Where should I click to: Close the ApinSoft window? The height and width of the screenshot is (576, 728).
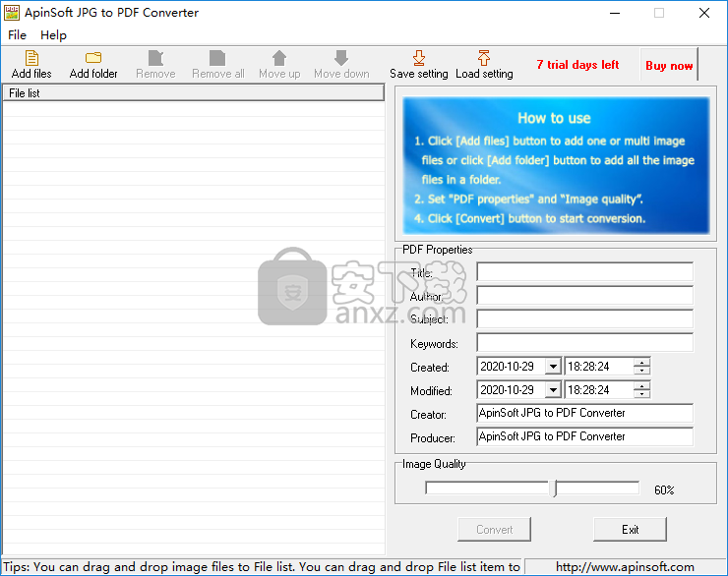click(x=704, y=13)
